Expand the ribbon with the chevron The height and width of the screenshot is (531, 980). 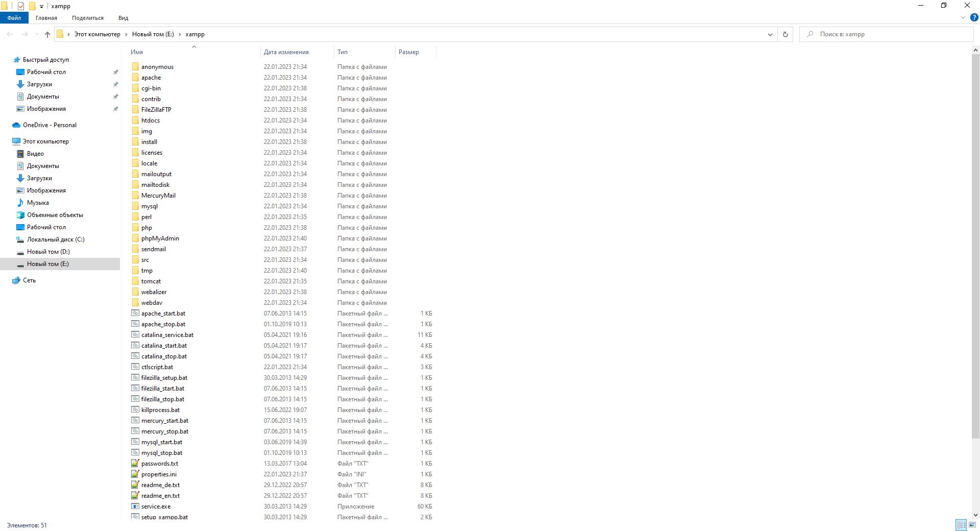[963, 17]
